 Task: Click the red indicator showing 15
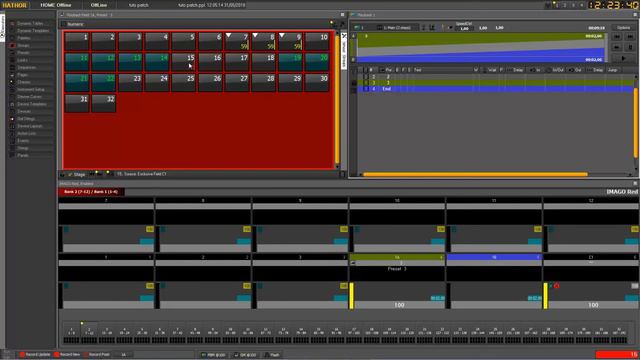coord(617,354)
